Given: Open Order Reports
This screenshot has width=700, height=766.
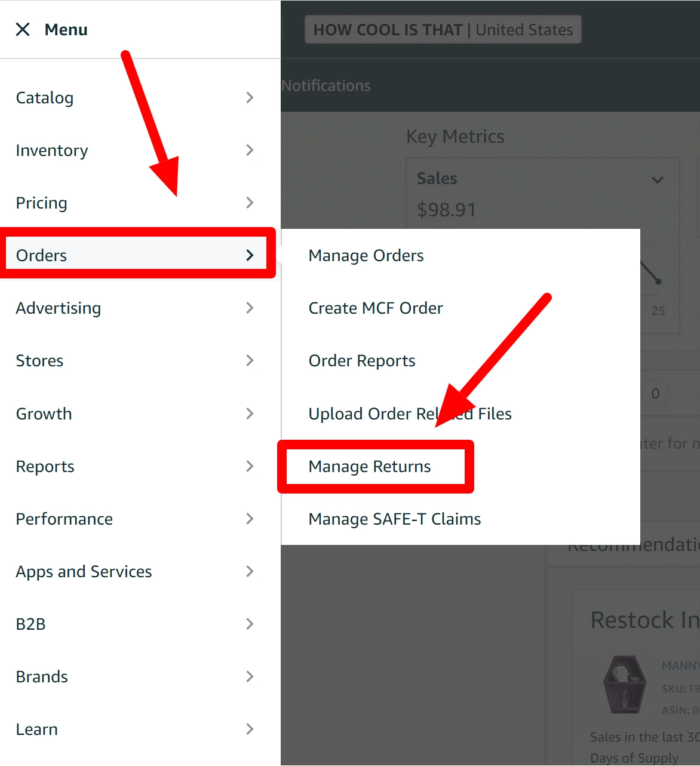Looking at the screenshot, I should [x=361, y=360].
